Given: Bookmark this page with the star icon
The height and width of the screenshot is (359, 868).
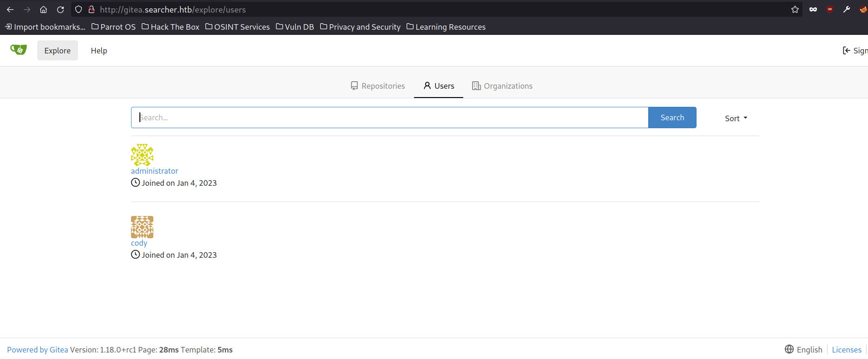Looking at the screenshot, I should [x=795, y=9].
